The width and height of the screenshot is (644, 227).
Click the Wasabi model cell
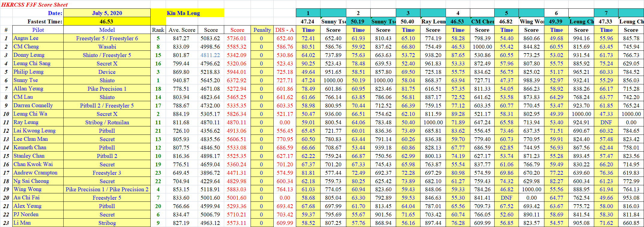[107, 47]
